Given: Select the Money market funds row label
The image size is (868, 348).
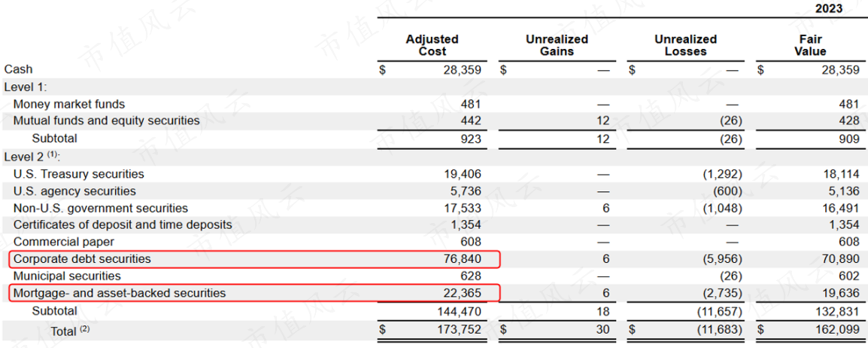Looking at the screenshot, I should click(x=69, y=104).
